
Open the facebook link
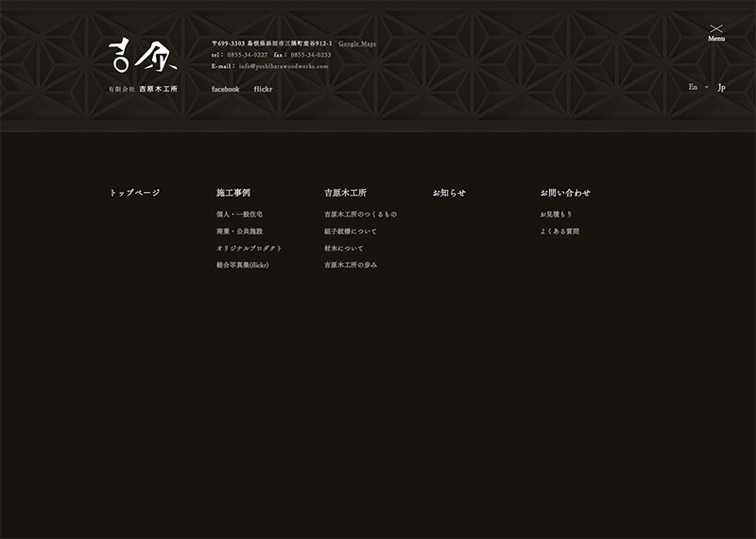[x=225, y=89]
